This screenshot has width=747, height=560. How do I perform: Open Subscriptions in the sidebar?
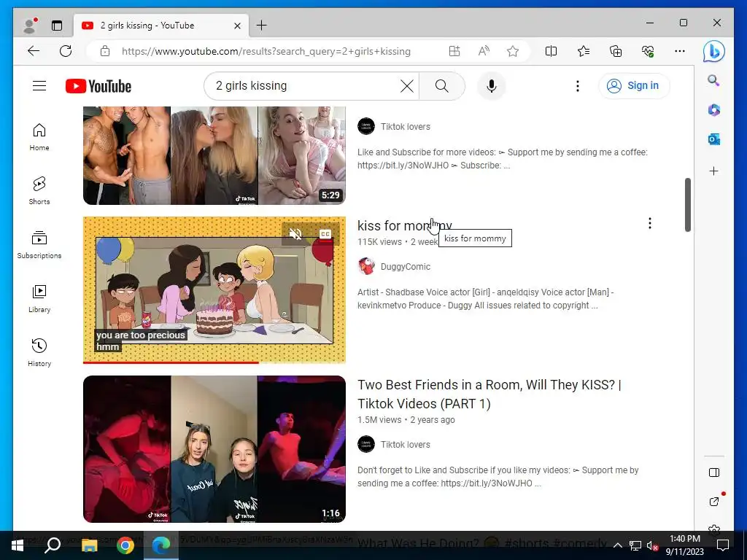39,245
